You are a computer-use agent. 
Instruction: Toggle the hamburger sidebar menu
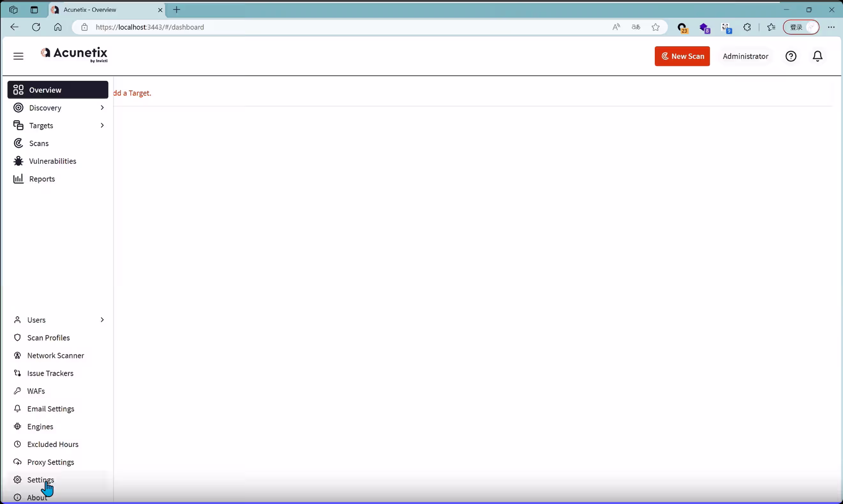[18, 56]
